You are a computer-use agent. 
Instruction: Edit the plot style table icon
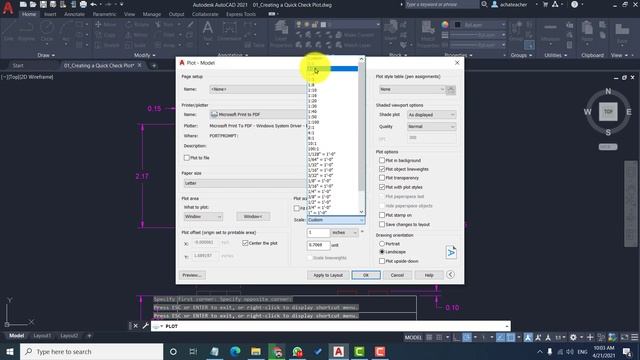(451, 90)
